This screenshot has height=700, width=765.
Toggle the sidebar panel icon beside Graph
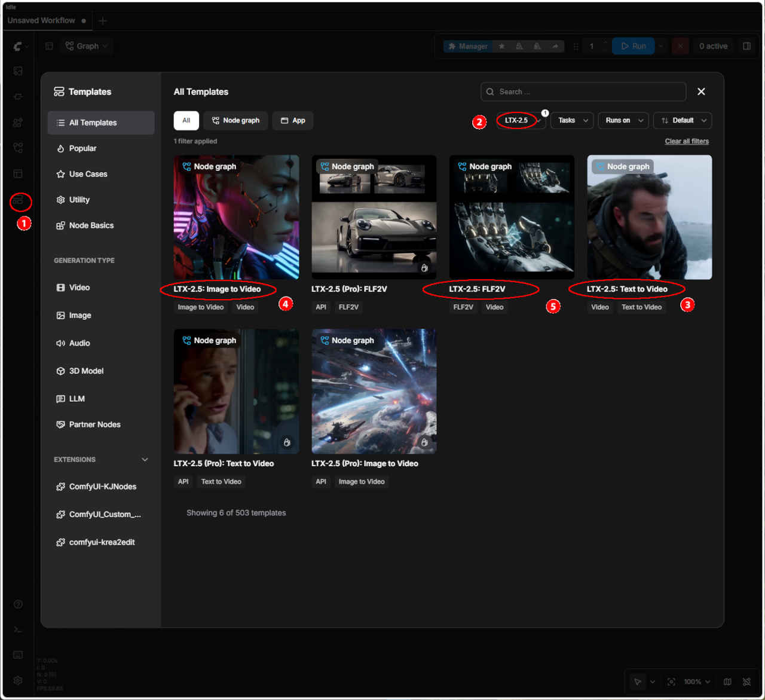(49, 46)
